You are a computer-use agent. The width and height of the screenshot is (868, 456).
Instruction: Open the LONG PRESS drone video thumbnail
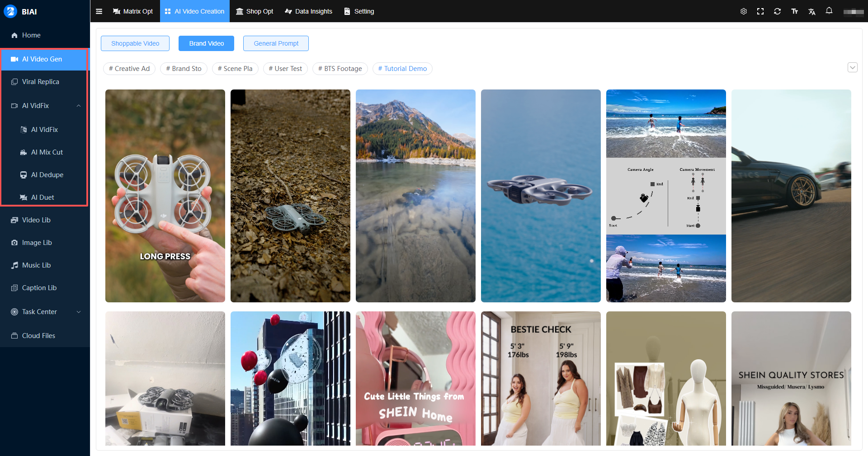point(165,196)
